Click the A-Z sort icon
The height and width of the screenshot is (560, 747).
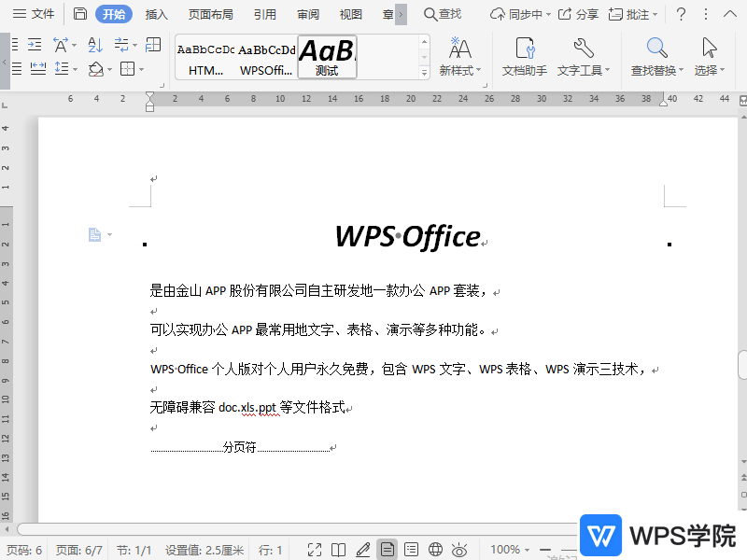(95, 44)
